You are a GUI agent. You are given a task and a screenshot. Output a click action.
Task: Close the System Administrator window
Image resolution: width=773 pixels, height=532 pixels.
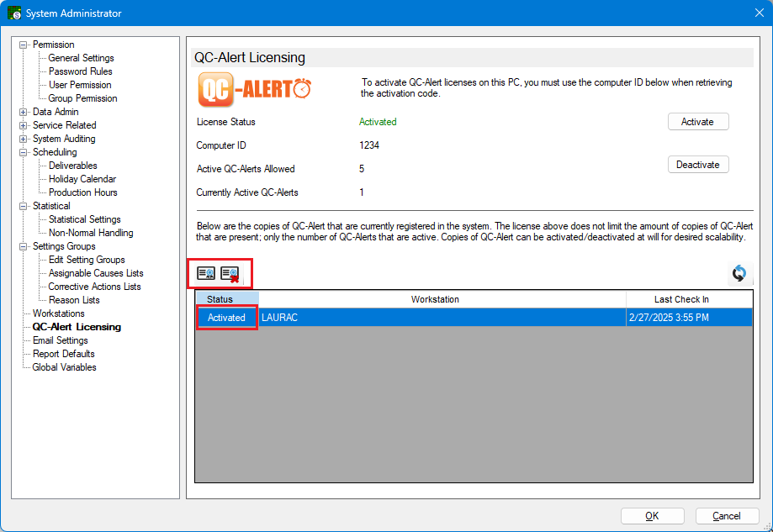pyautogui.click(x=760, y=13)
